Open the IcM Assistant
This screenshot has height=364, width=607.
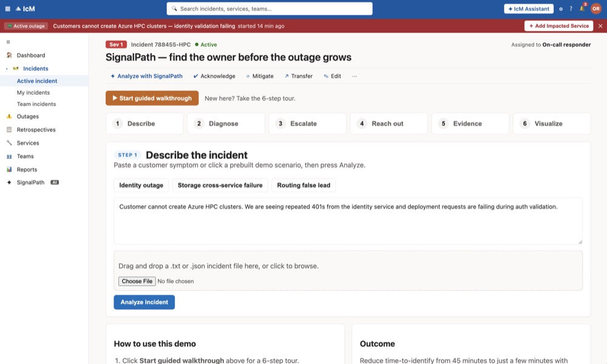pyautogui.click(x=529, y=8)
